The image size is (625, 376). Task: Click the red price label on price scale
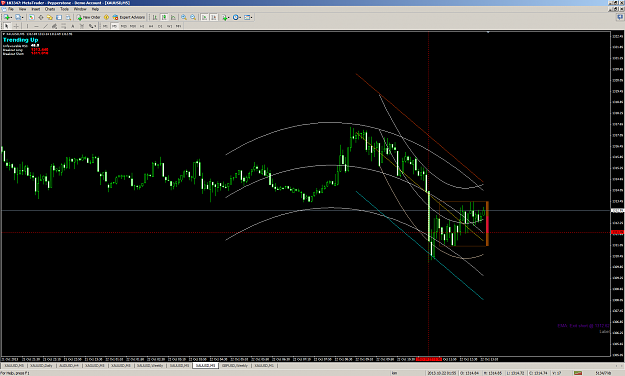617,232
